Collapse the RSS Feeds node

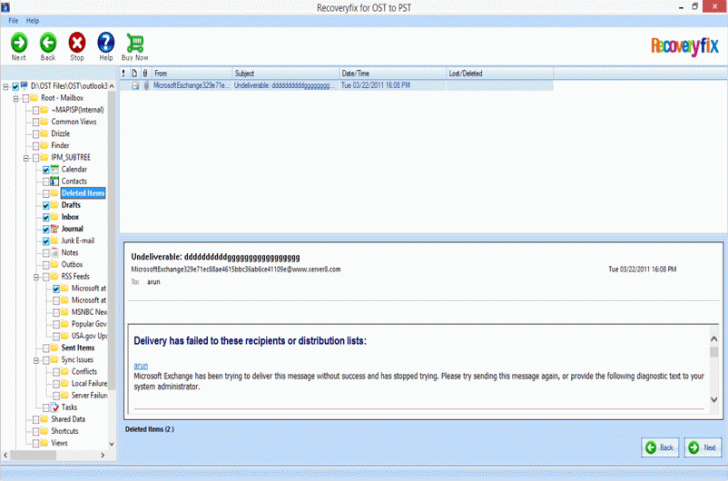37,277
